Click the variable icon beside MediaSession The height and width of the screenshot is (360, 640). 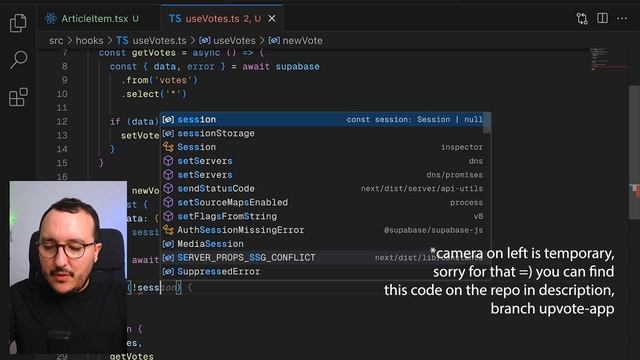point(168,244)
